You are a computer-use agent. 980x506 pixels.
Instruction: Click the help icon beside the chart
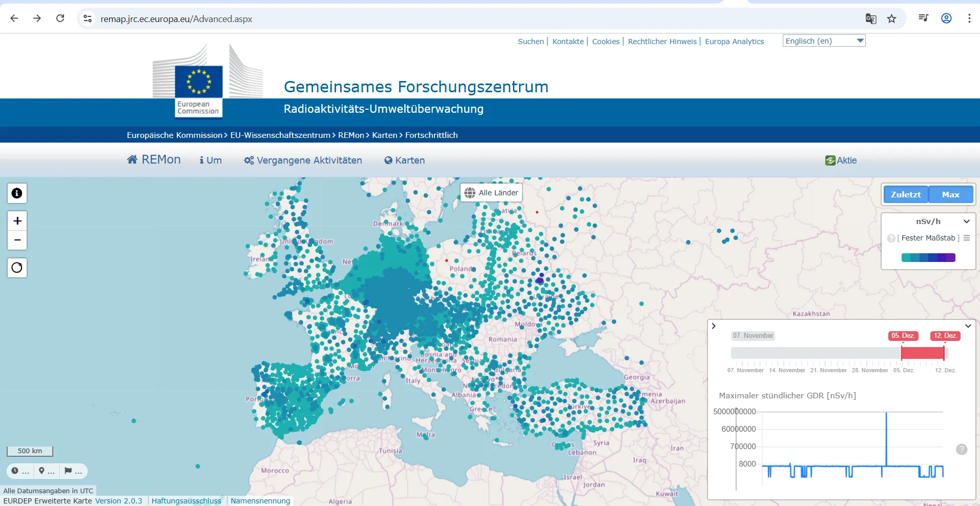962,450
